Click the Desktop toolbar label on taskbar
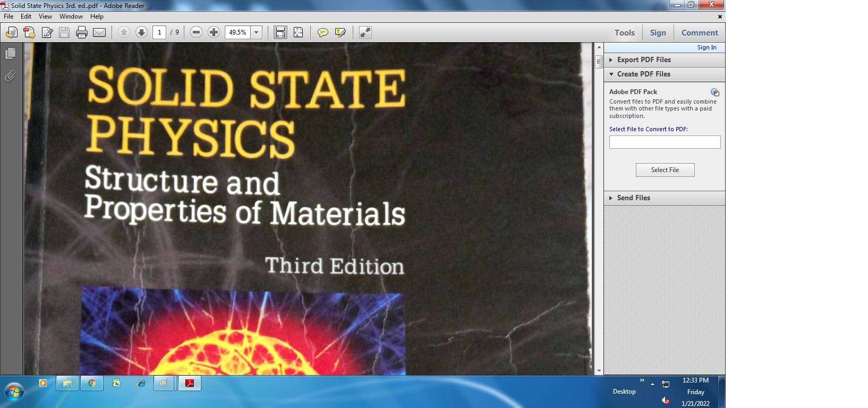The image size is (868, 408). [624, 392]
